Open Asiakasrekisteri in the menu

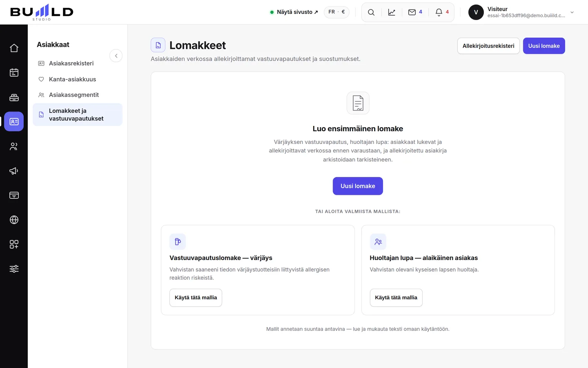78,63
